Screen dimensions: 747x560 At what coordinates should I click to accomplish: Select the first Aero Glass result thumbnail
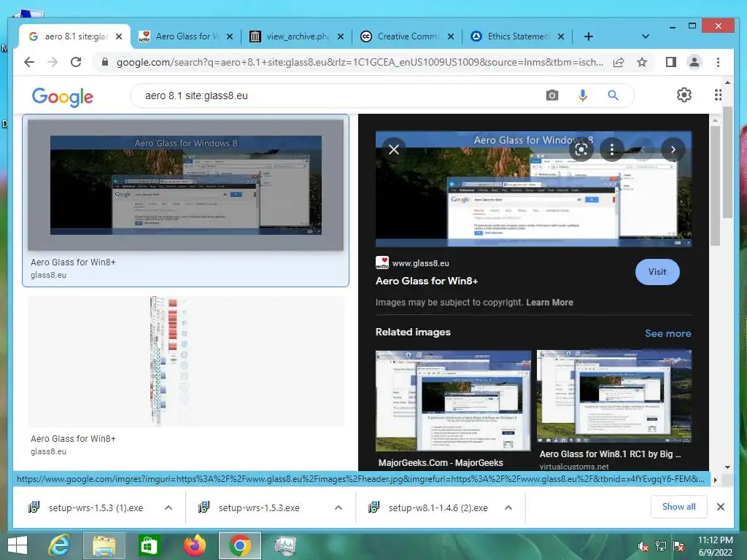(185, 184)
